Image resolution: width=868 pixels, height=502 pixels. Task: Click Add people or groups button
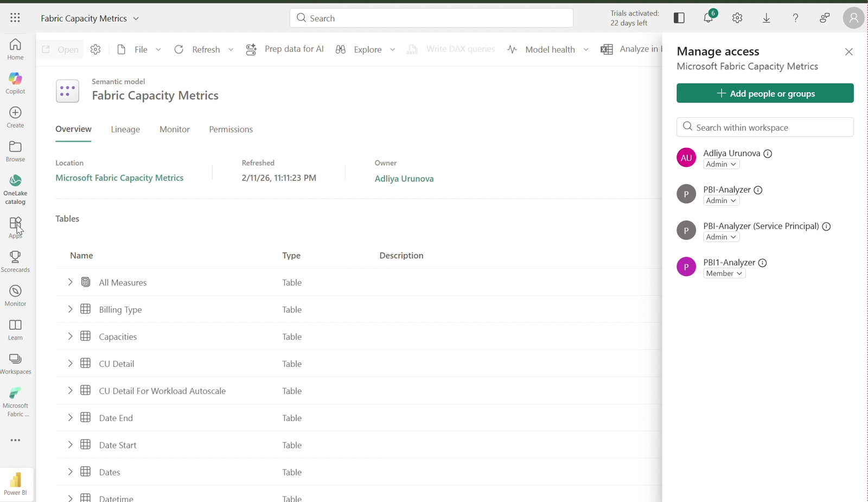coord(765,93)
